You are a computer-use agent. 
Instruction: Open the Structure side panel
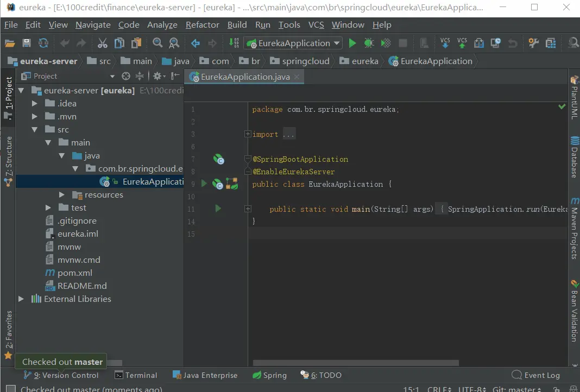pyautogui.click(x=9, y=161)
